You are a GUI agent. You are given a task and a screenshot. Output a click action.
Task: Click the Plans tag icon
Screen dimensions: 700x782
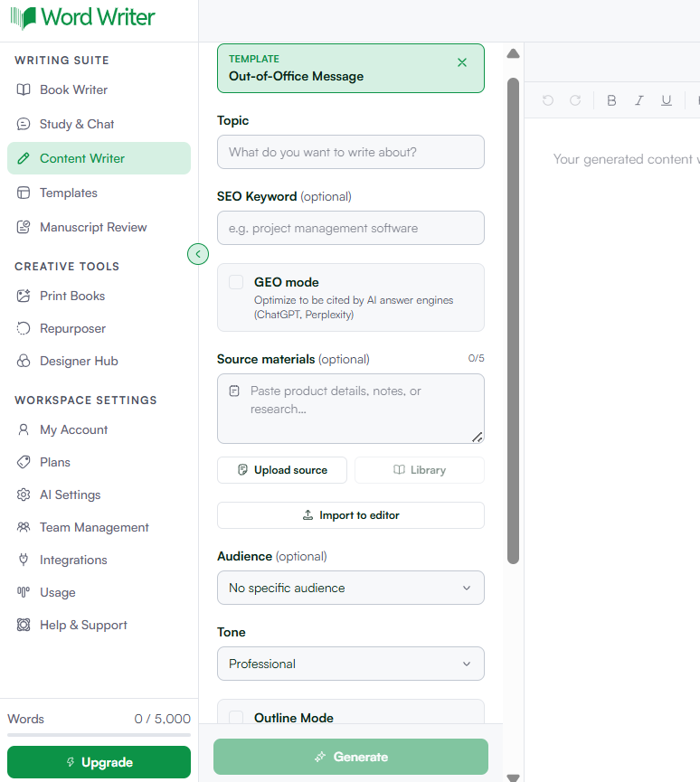pos(24,462)
